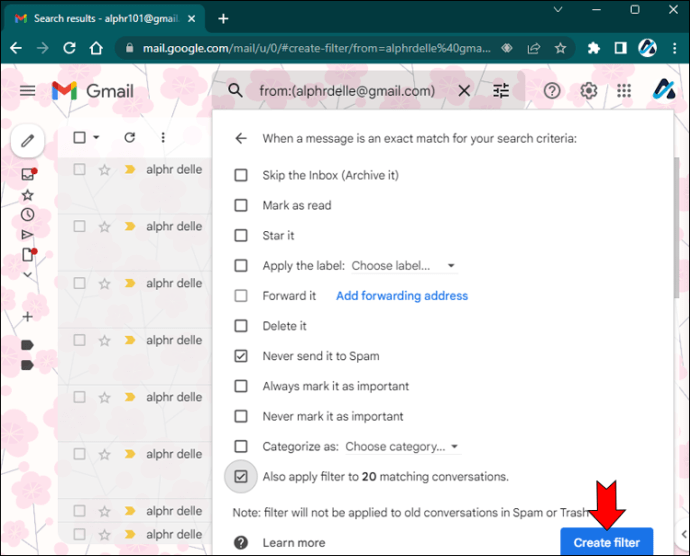The height and width of the screenshot is (556, 690).
Task: Open the Inbox icon in sidebar
Action: click(x=29, y=174)
